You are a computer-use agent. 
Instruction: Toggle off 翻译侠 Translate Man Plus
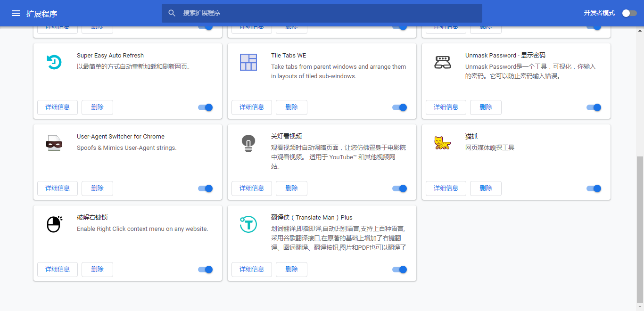(400, 270)
